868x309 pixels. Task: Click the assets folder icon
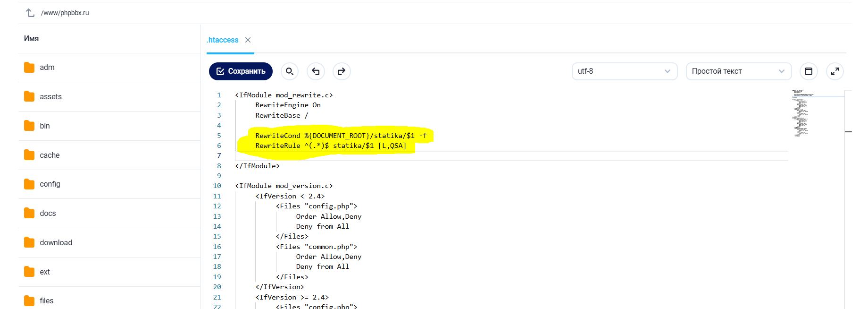pos(29,96)
